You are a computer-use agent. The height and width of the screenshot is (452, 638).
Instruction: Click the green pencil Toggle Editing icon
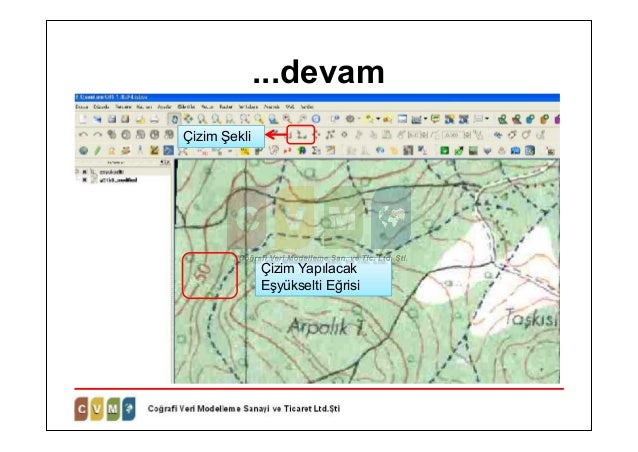pyautogui.click(x=97, y=151)
